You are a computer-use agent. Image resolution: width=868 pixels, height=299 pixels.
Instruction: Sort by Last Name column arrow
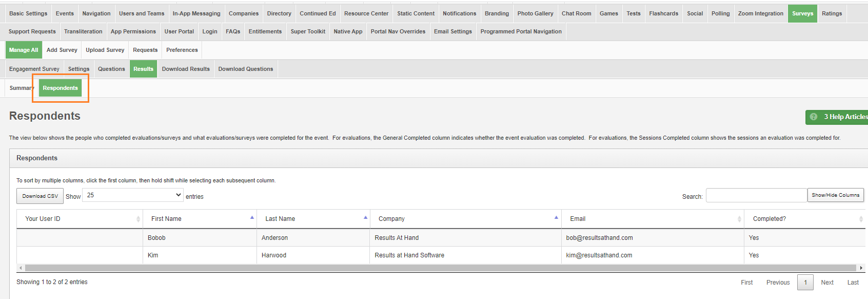point(365,218)
